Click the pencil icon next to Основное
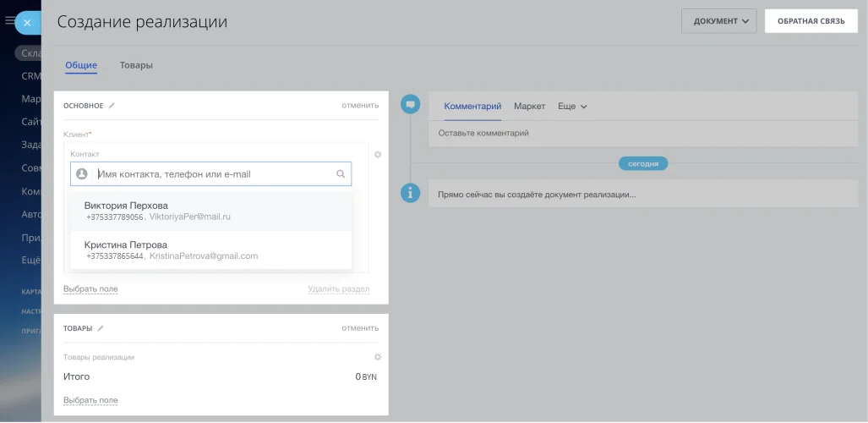The height and width of the screenshot is (423, 868). click(112, 106)
